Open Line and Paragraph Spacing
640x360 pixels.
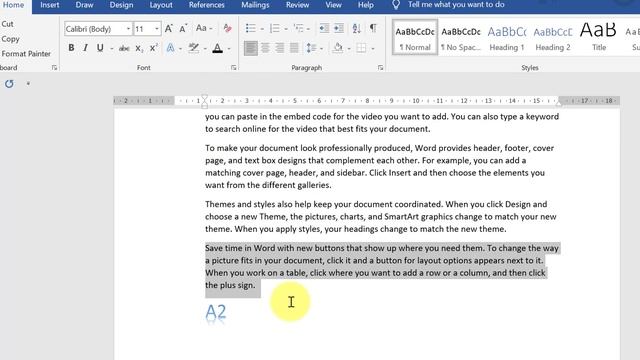coord(311,48)
